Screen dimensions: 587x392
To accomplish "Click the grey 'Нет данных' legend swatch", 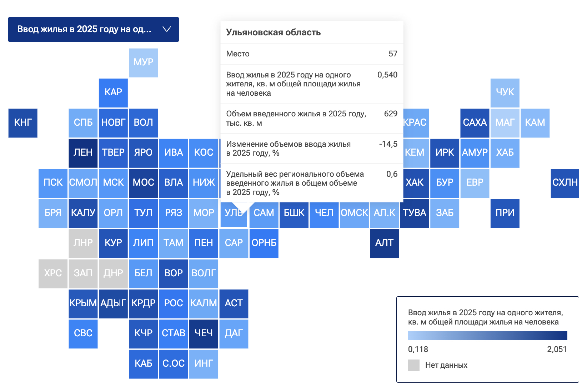I will (414, 365).
